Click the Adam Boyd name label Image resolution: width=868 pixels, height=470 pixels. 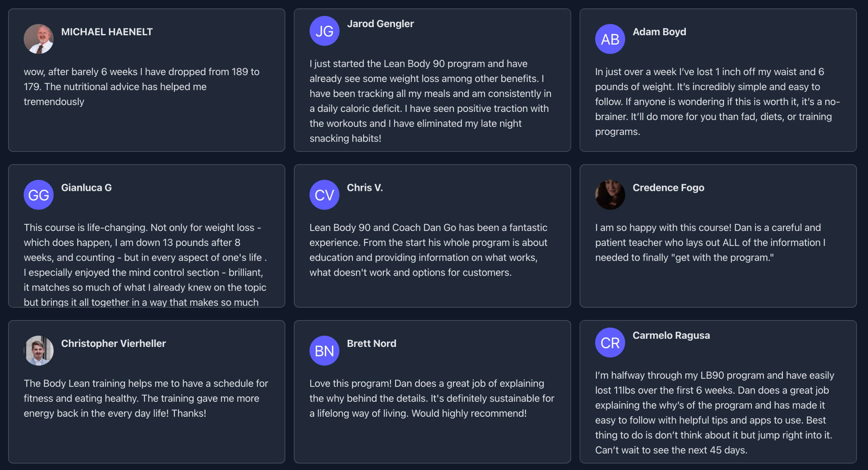coord(659,32)
